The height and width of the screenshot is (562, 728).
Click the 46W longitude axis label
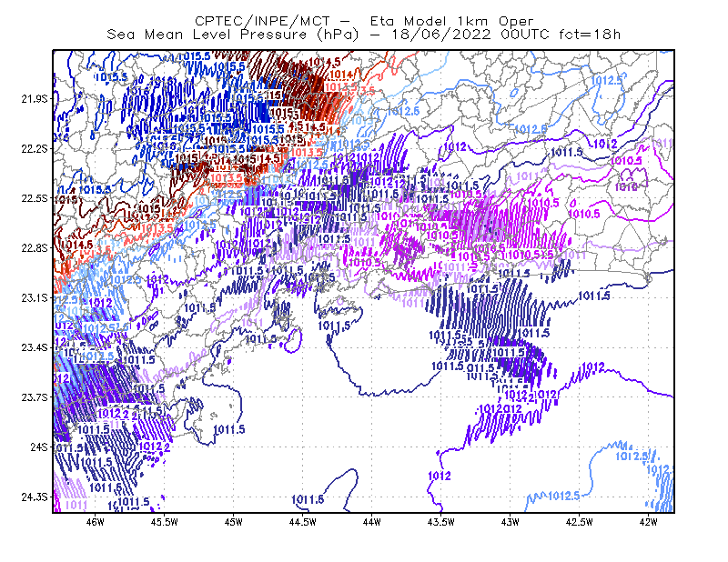(x=96, y=522)
